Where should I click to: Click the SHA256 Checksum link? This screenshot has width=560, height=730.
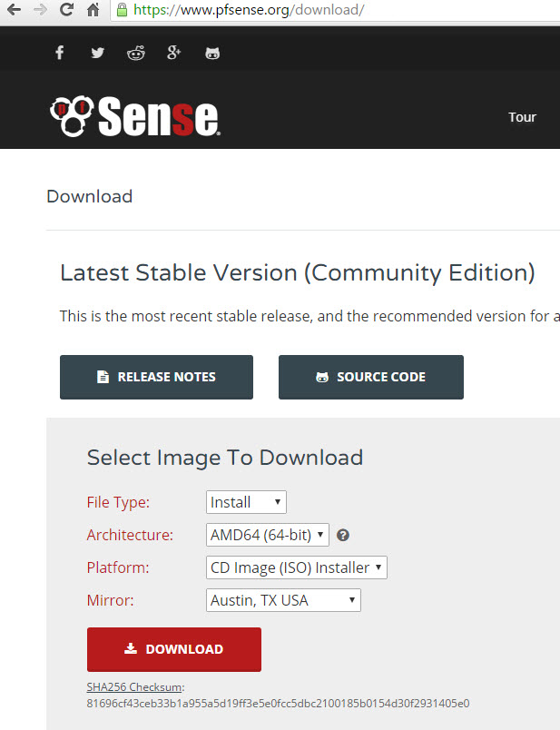(x=134, y=687)
